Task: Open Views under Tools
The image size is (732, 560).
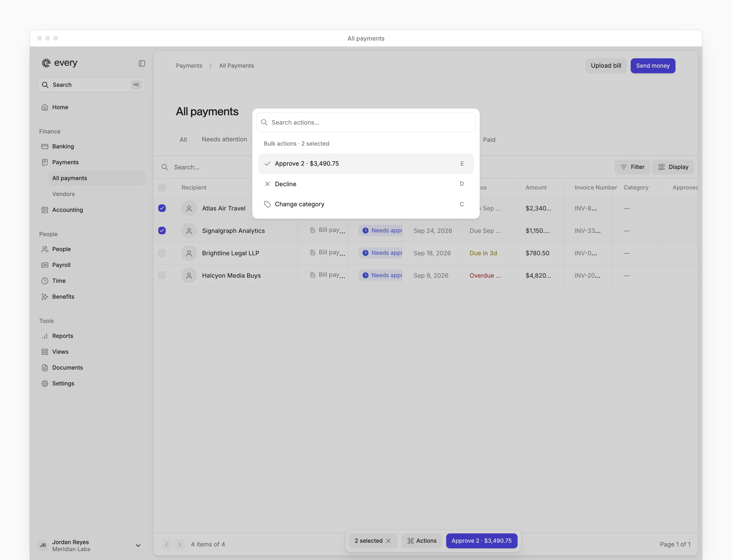Action: (91, 352)
